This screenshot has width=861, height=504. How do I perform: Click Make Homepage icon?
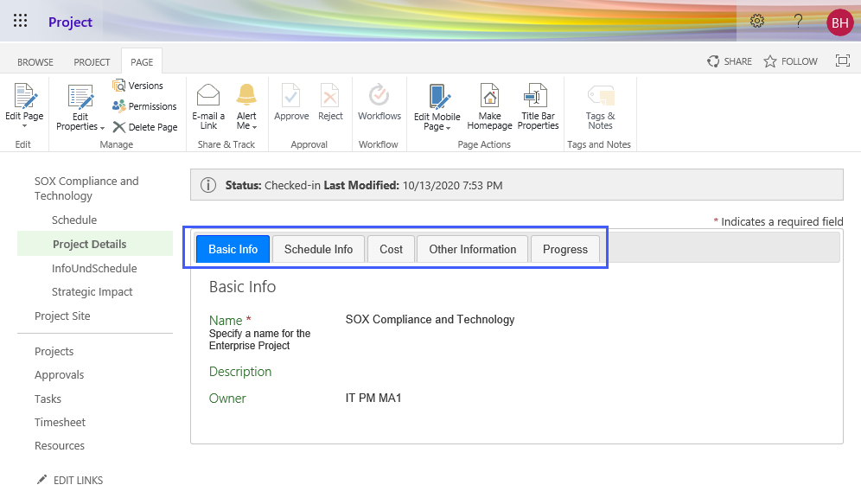(489, 95)
